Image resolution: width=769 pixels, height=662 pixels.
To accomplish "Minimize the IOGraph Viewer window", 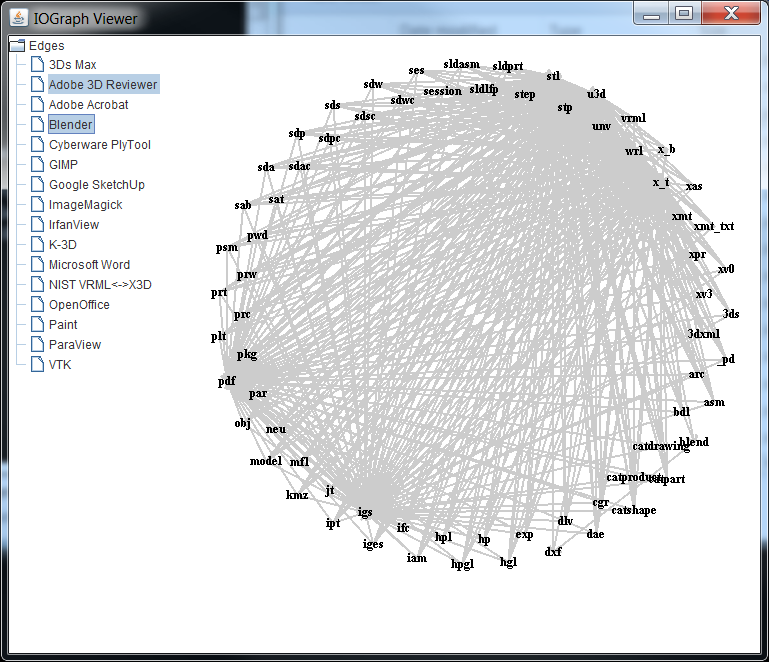I will pyautogui.click(x=651, y=13).
